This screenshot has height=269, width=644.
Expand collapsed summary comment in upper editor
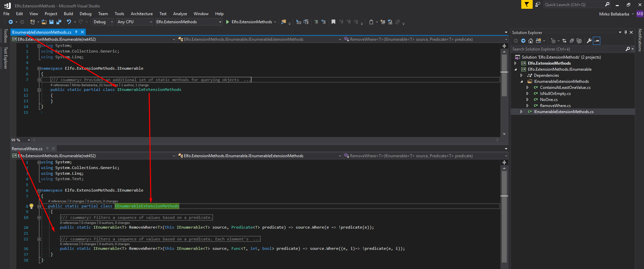[x=39, y=80]
